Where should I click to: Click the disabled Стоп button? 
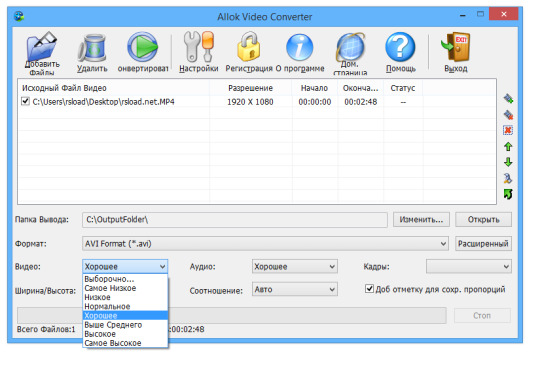tap(482, 315)
